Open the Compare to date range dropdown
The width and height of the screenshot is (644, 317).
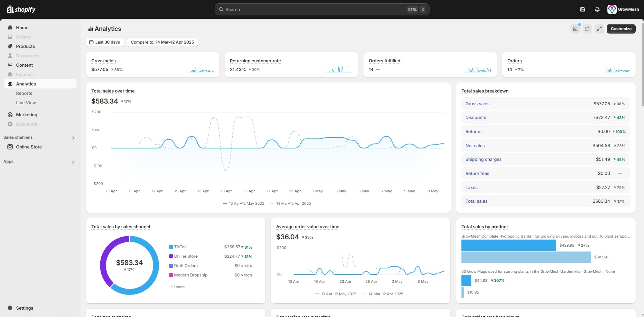pos(162,42)
